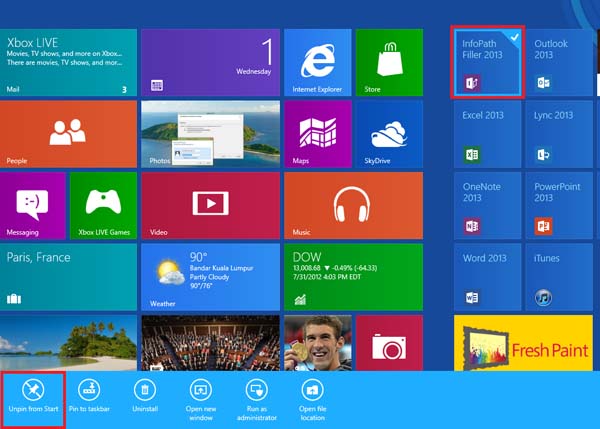Image resolution: width=600 pixels, height=429 pixels.
Task: Launch Word 2013 tile
Action: point(487,277)
